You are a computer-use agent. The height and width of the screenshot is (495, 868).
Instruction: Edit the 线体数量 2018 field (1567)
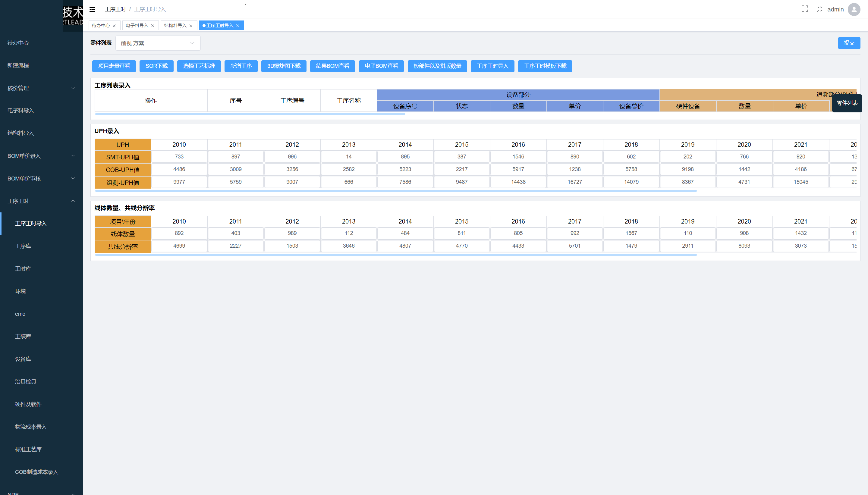click(x=631, y=233)
